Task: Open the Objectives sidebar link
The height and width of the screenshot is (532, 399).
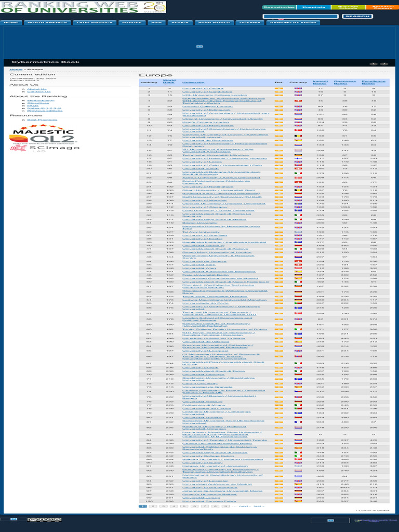Action: click(38, 103)
